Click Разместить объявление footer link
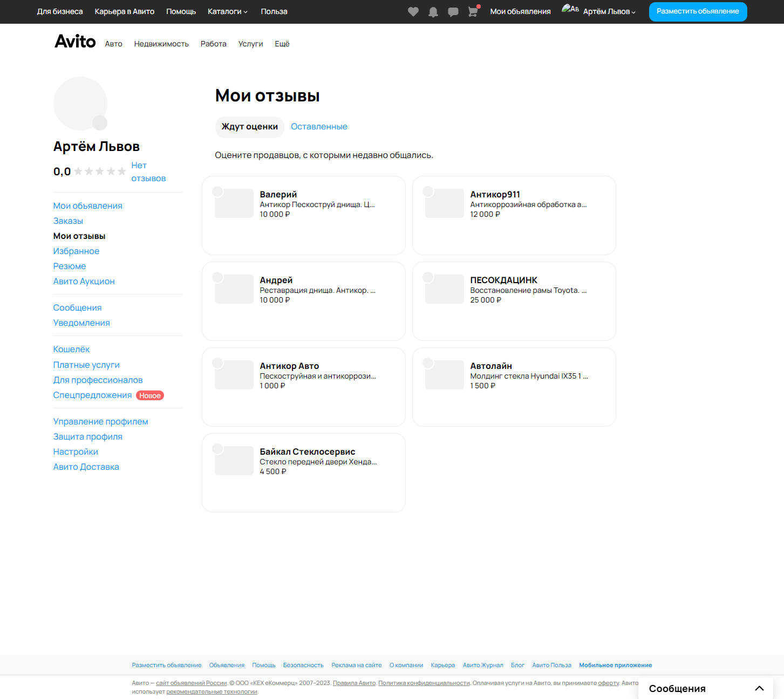This screenshot has width=784, height=699. point(167,665)
